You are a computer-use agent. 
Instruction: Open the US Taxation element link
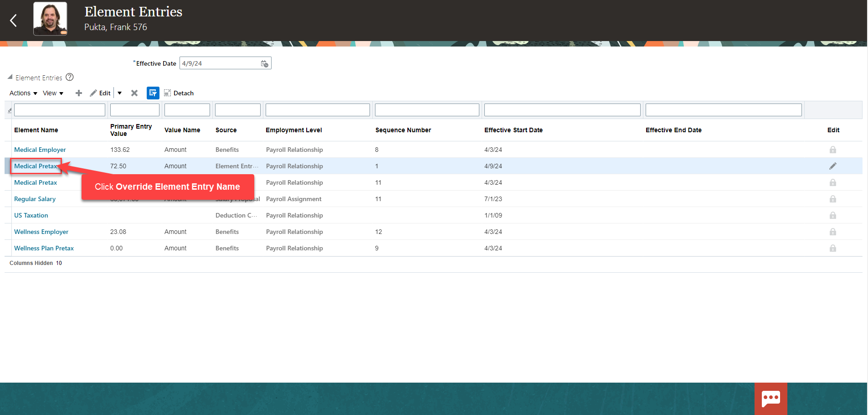(x=31, y=215)
